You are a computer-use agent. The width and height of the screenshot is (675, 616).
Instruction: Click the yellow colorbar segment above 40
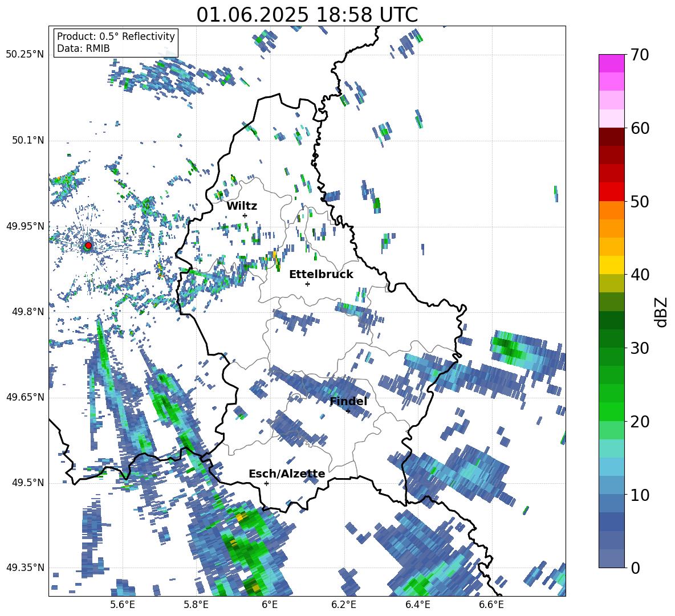[611, 265]
